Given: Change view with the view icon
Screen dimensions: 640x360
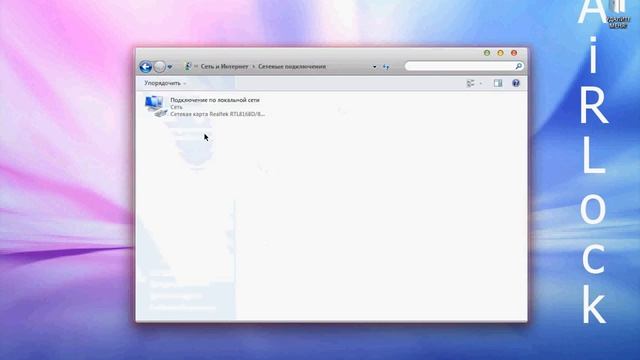Looking at the screenshot, I should tap(471, 83).
